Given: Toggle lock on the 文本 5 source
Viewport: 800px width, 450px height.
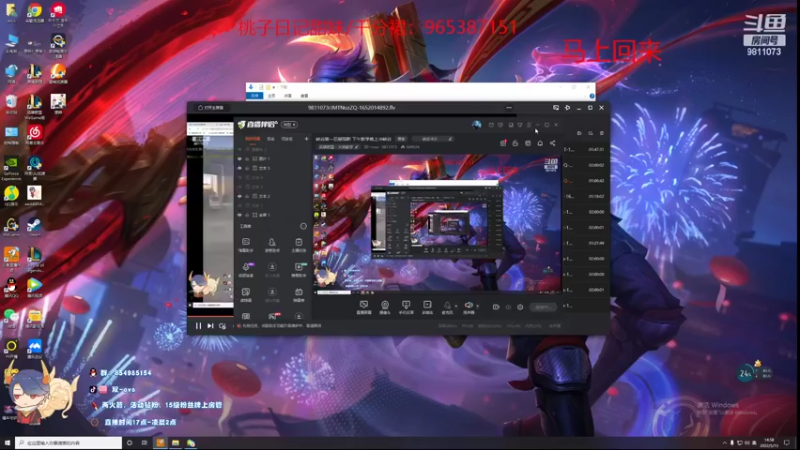Looking at the screenshot, I should (247, 168).
